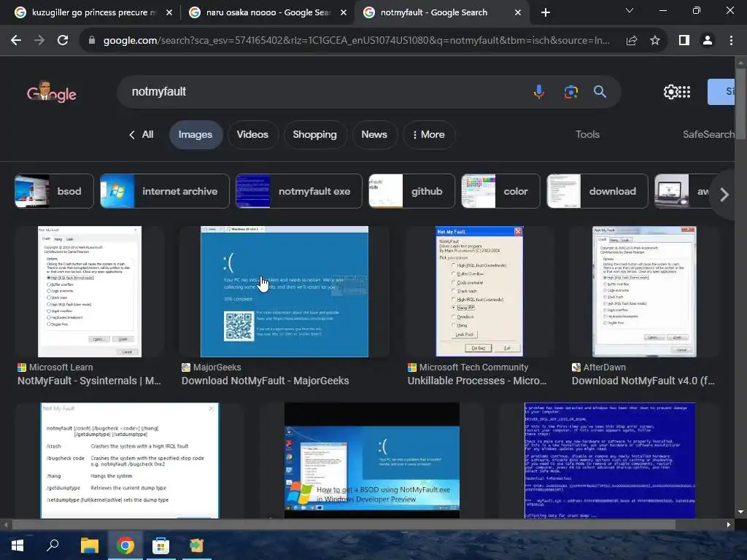The image size is (747, 560).
Task: Filter images by github chip
Action: [411, 191]
